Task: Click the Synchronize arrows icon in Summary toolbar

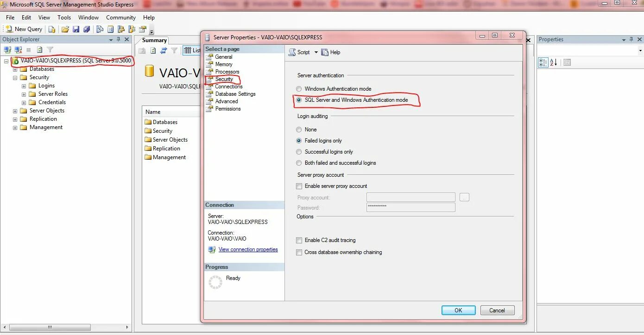Action: pyautogui.click(x=164, y=50)
